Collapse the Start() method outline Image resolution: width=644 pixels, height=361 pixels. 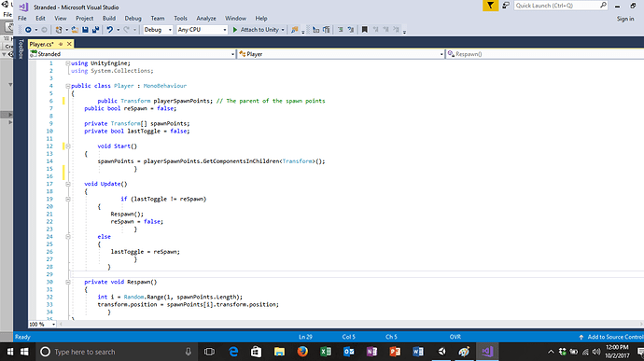[68, 146]
